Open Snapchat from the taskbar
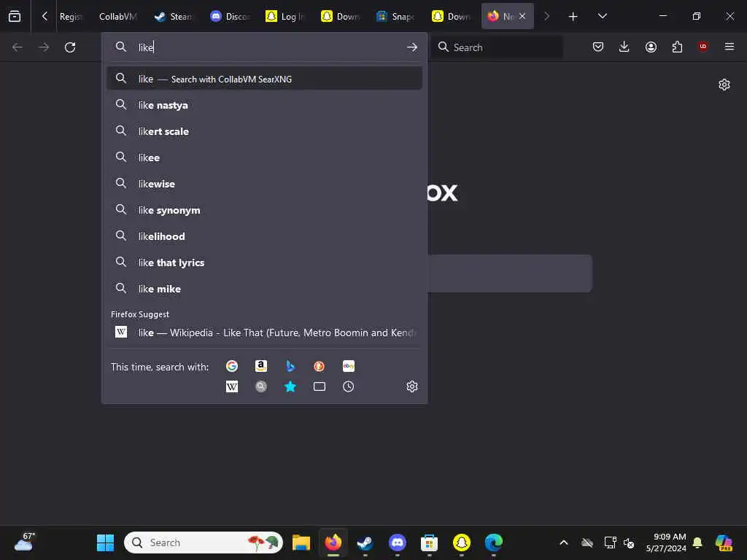Screen dimensions: 747x560 click(x=461, y=542)
